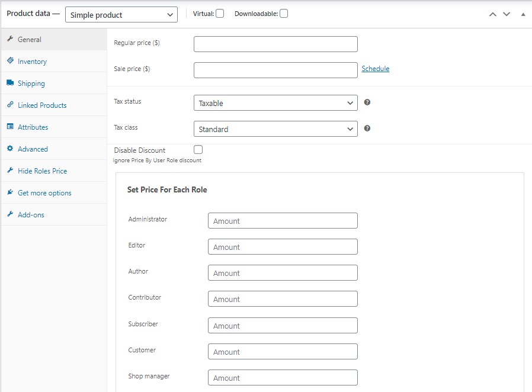Click the help icon beside Tax status
Screen dimensions: 532x392
coord(367,102)
